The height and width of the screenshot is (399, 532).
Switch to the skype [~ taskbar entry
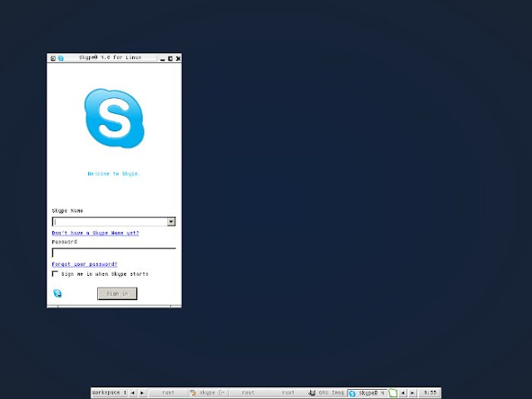tap(208, 393)
